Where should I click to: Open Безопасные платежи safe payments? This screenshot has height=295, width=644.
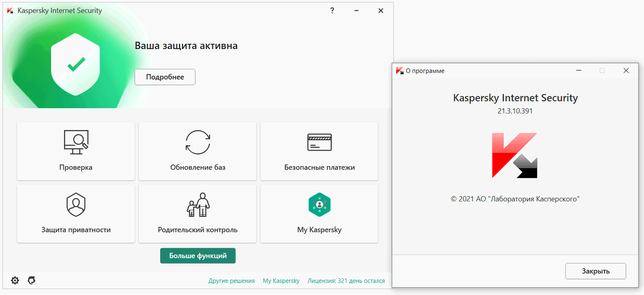pos(319,151)
